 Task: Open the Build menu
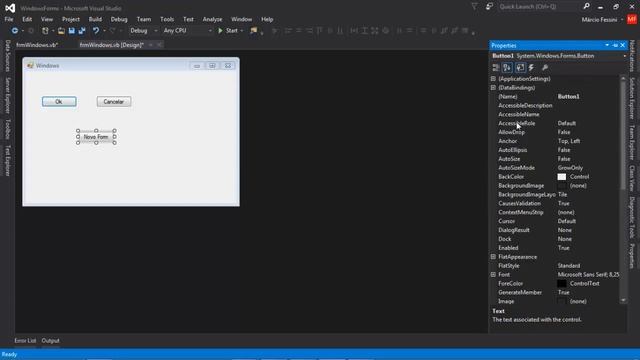[95, 19]
